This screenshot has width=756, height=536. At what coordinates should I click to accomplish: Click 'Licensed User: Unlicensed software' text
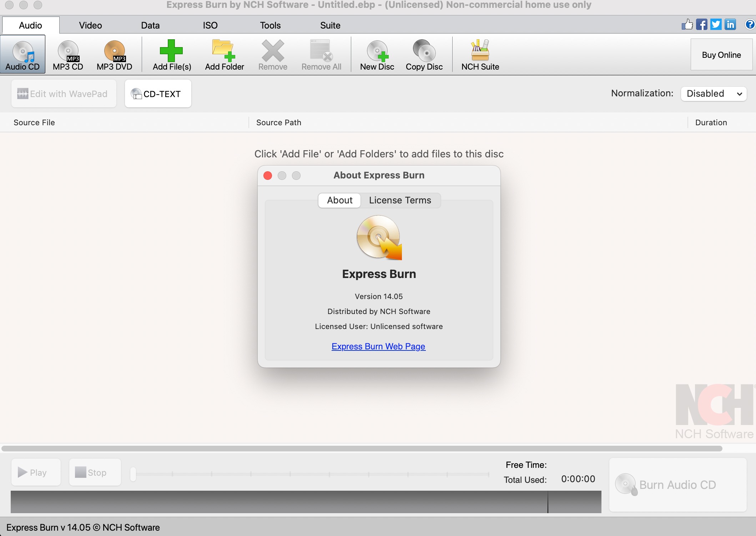379,327
